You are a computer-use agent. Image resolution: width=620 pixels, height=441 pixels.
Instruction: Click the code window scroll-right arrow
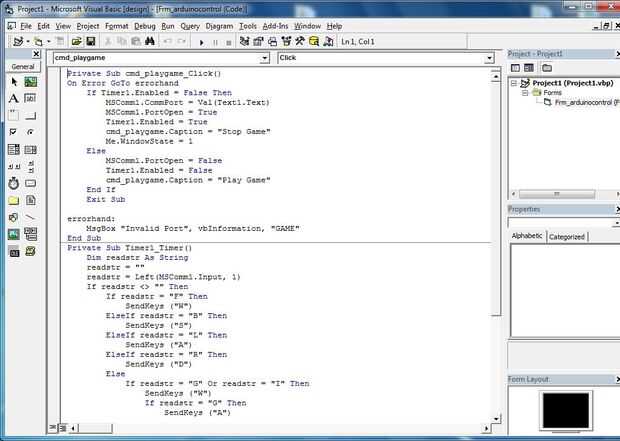pyautogui.click(x=486, y=428)
